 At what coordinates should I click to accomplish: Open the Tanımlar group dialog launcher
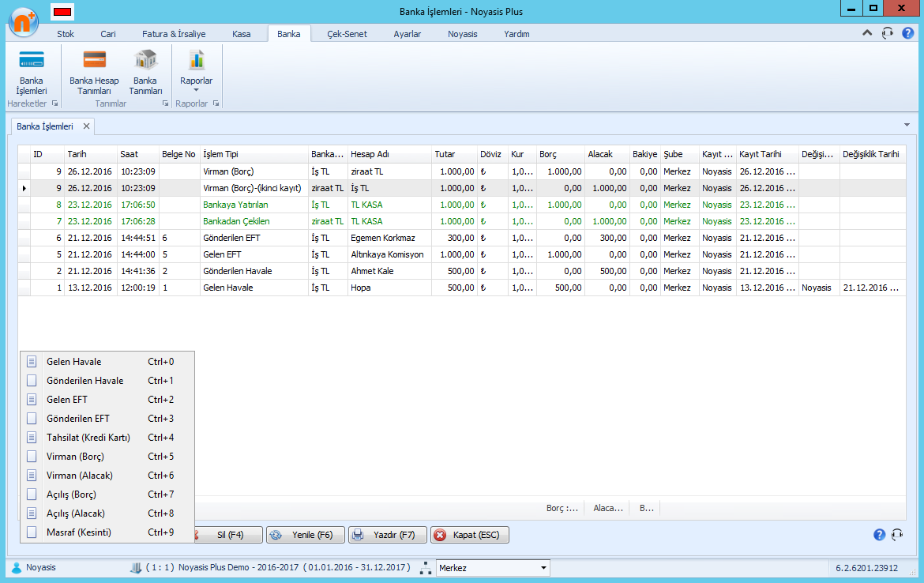click(165, 103)
